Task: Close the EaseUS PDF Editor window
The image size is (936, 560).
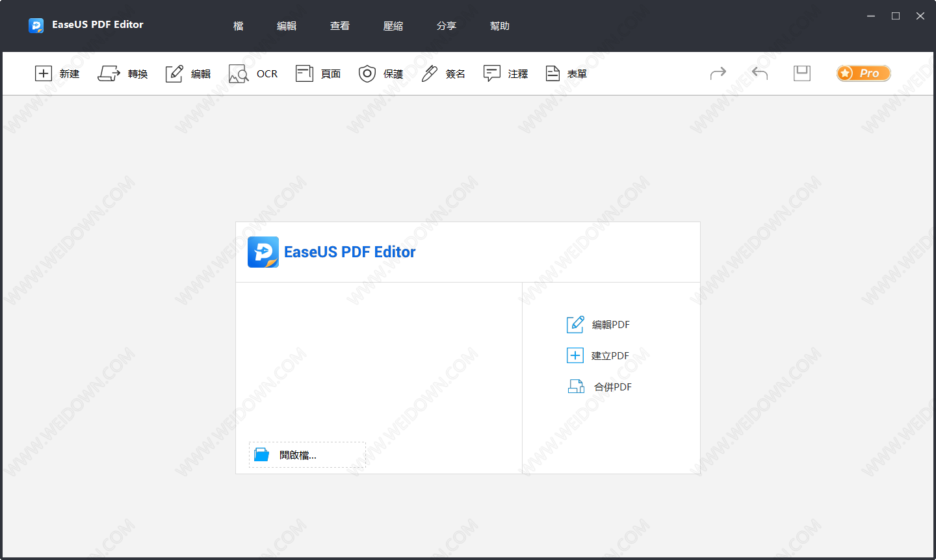Action: coord(920,16)
